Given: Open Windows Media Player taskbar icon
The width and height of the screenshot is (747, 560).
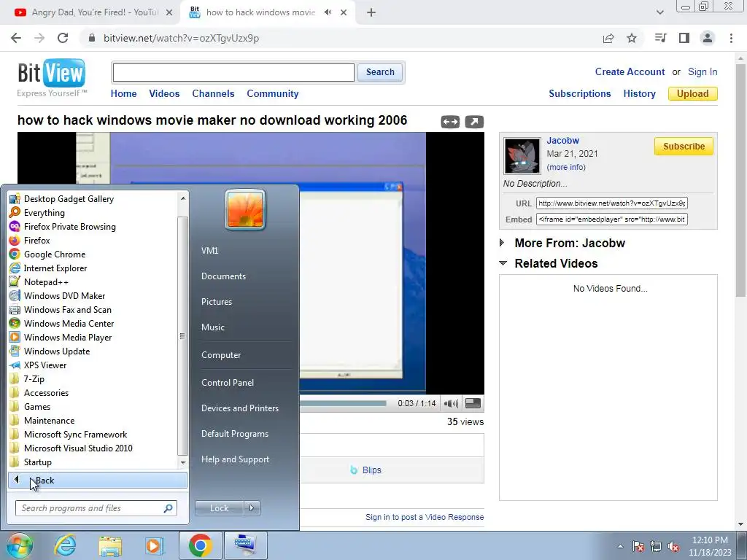Looking at the screenshot, I should point(155,545).
